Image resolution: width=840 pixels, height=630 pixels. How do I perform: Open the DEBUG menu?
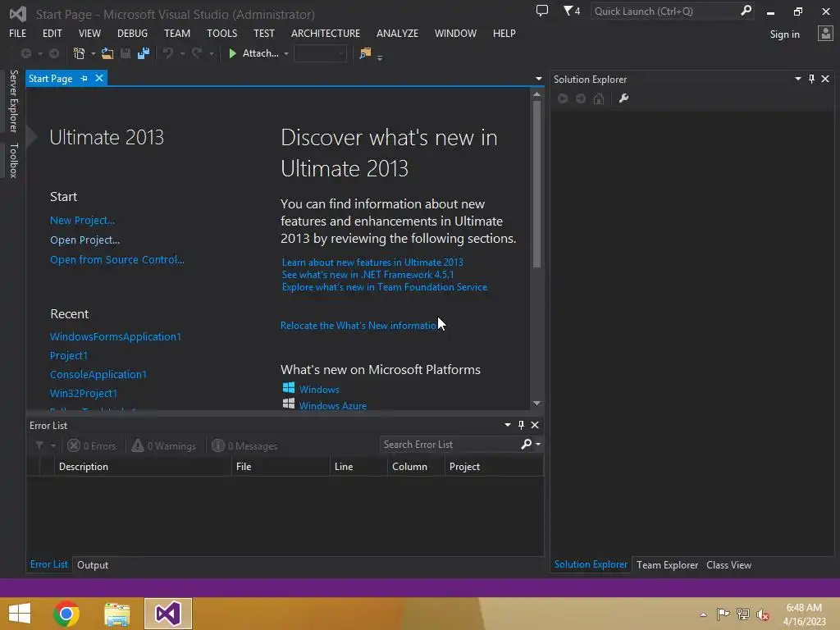132,33
